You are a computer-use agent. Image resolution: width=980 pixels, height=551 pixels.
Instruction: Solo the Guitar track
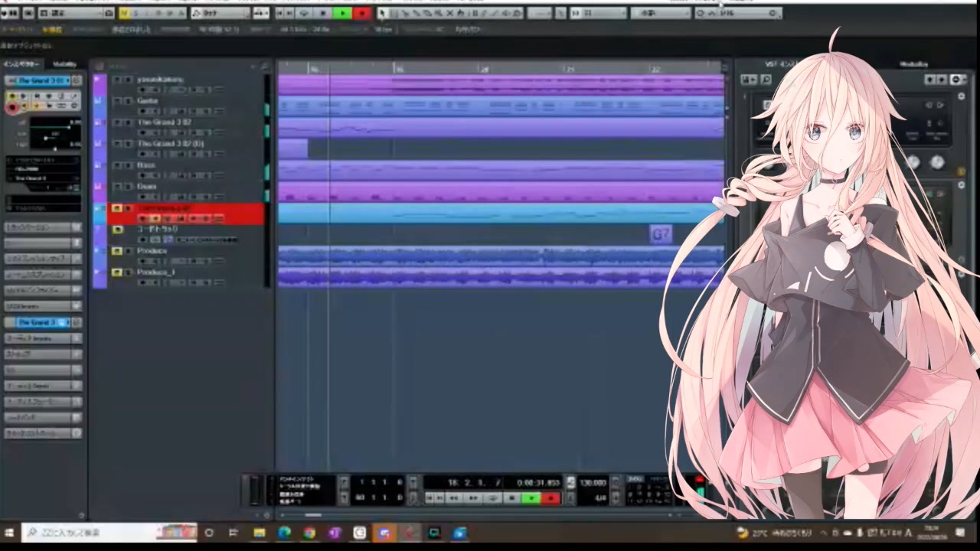pyautogui.click(x=128, y=101)
